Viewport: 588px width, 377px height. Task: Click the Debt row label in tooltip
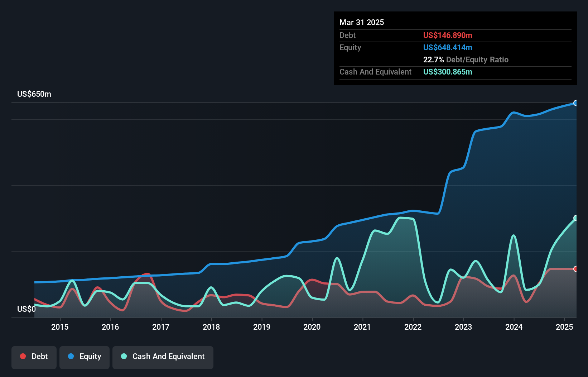click(x=347, y=35)
